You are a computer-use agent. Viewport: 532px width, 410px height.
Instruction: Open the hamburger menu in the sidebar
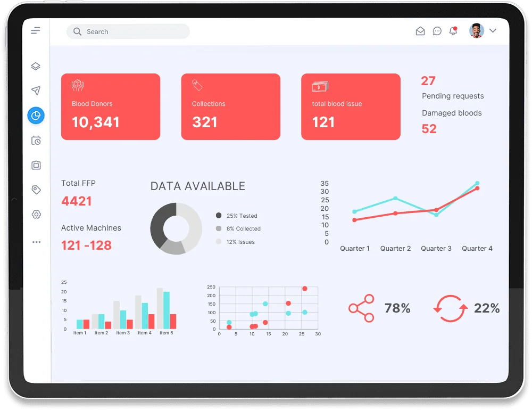click(x=36, y=31)
